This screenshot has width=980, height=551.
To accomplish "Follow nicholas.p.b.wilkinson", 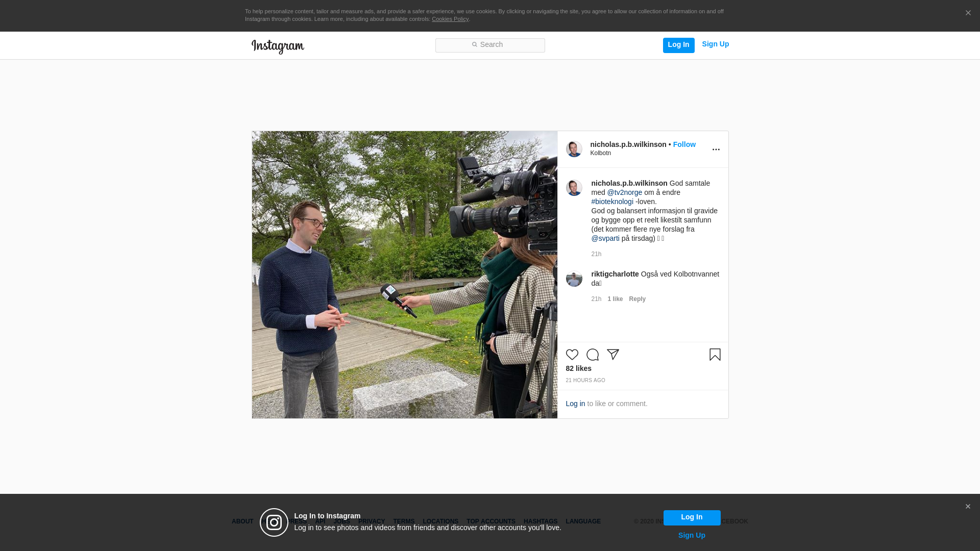I will click(x=684, y=144).
